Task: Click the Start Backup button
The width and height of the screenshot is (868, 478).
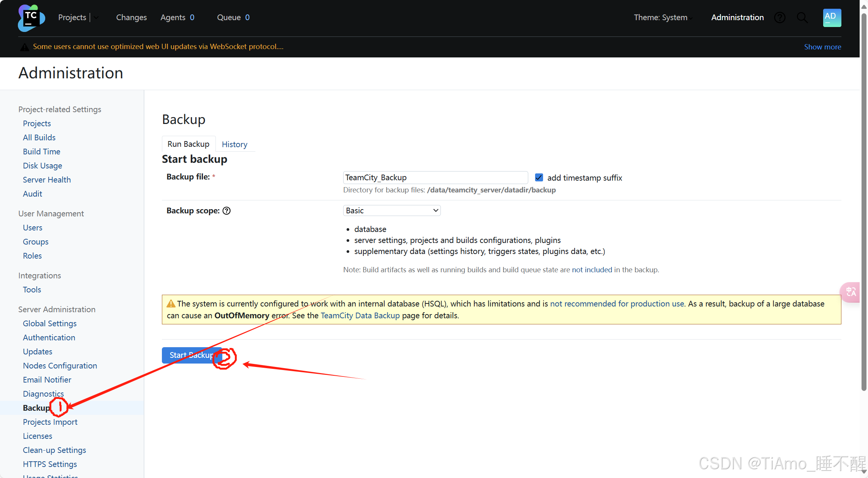Action: tap(192, 355)
